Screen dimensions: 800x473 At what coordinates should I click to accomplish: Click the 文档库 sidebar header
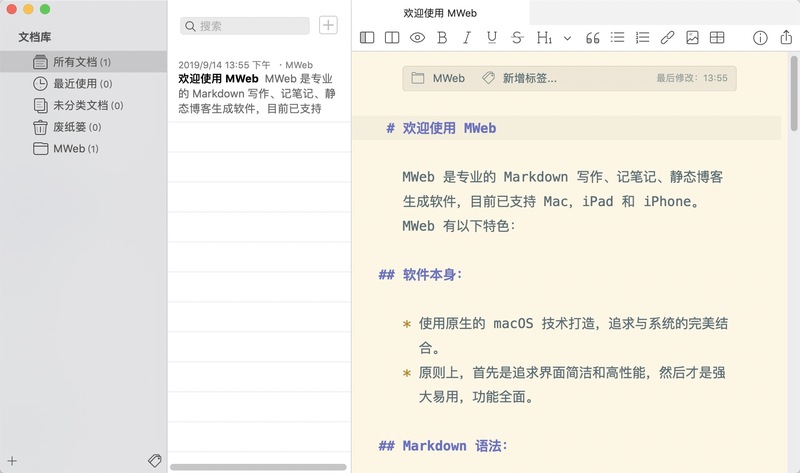[35, 37]
